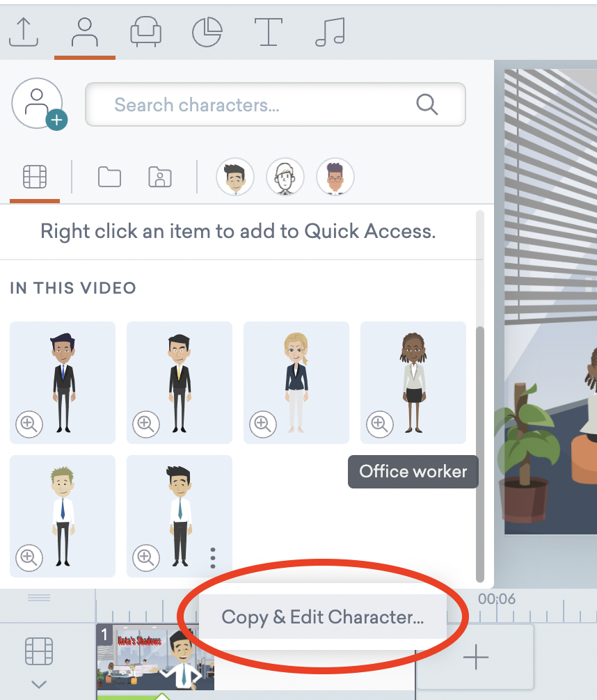The height and width of the screenshot is (700, 597).
Task: Select the Characters tab in top toolbar
Action: (84, 32)
